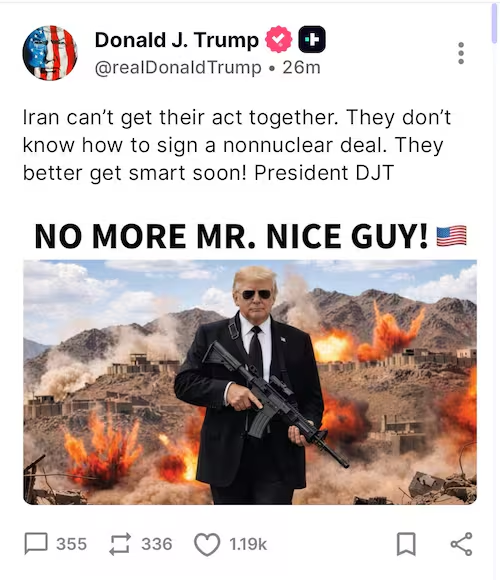Click the black plus badge beside name
500x580 pixels.
312,39
